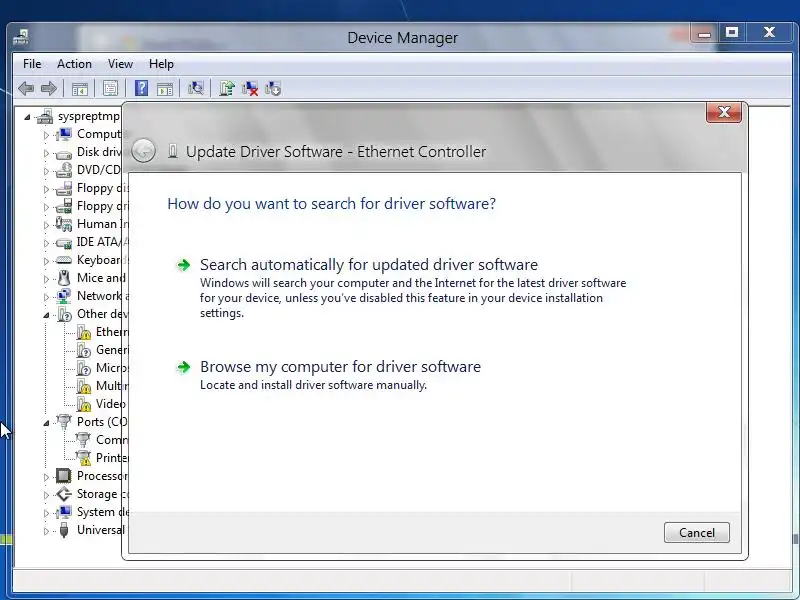Select the Universal Serial Bus icon

pyautogui.click(x=64, y=530)
